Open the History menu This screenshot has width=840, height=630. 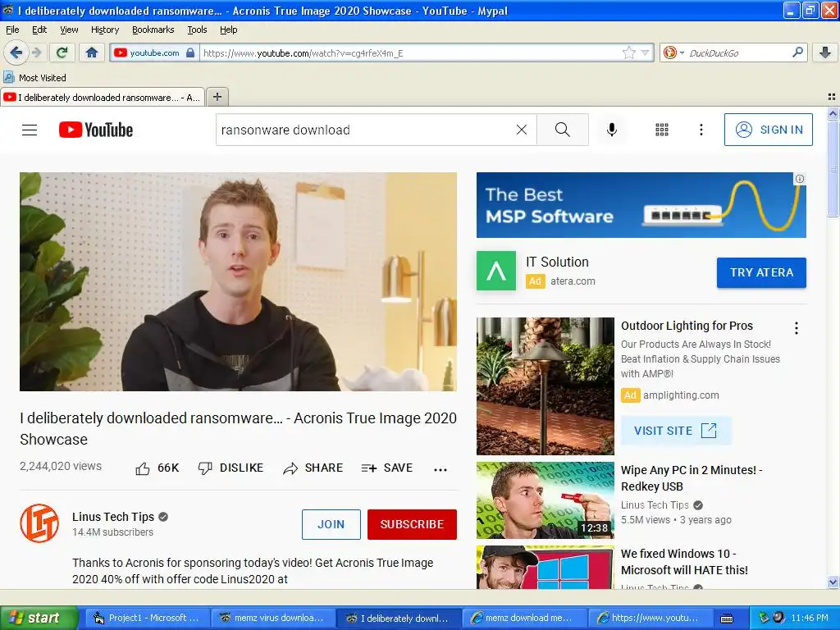(104, 30)
